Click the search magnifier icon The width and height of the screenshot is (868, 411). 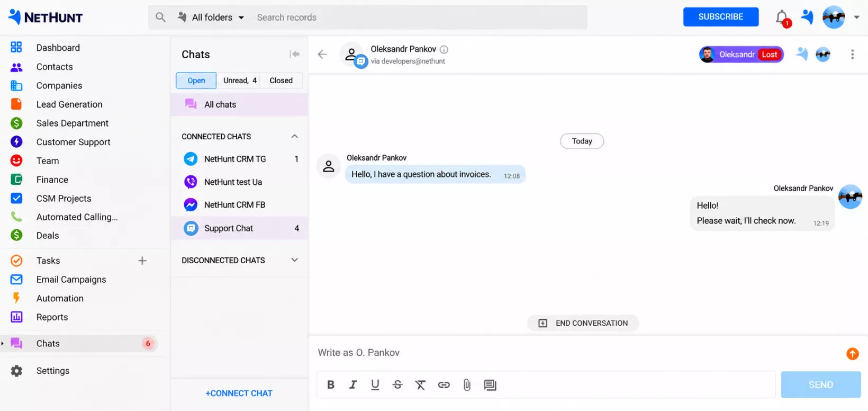[x=160, y=17]
